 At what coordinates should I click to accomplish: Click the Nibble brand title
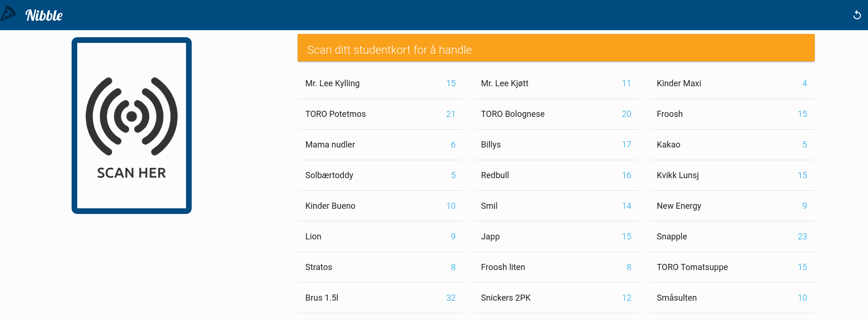tap(44, 16)
